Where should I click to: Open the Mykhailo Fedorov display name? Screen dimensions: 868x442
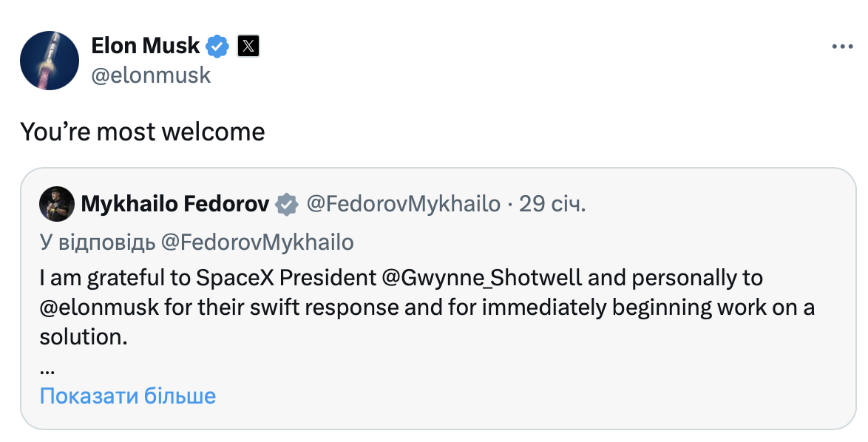(174, 204)
